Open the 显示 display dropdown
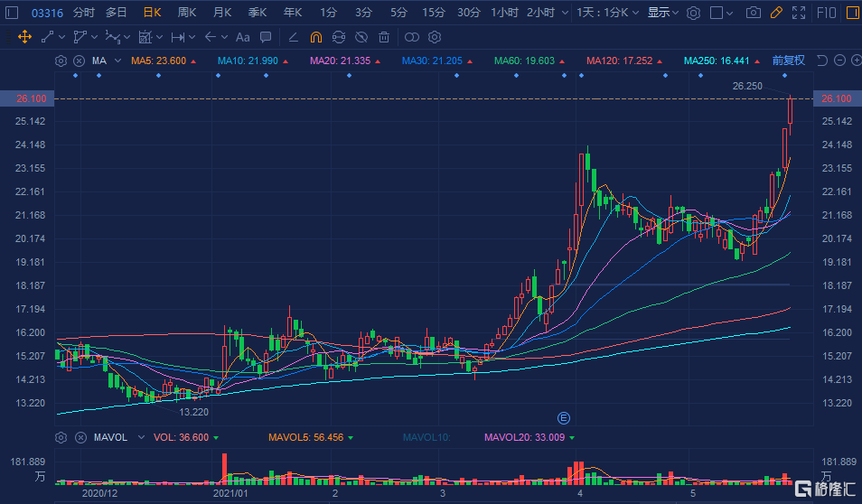This screenshot has height=504, width=862. [662, 13]
